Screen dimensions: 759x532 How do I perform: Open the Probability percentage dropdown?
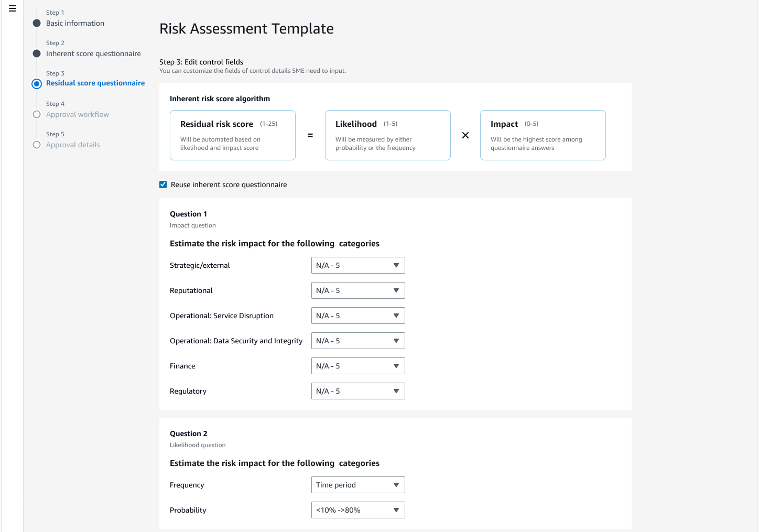coord(358,510)
